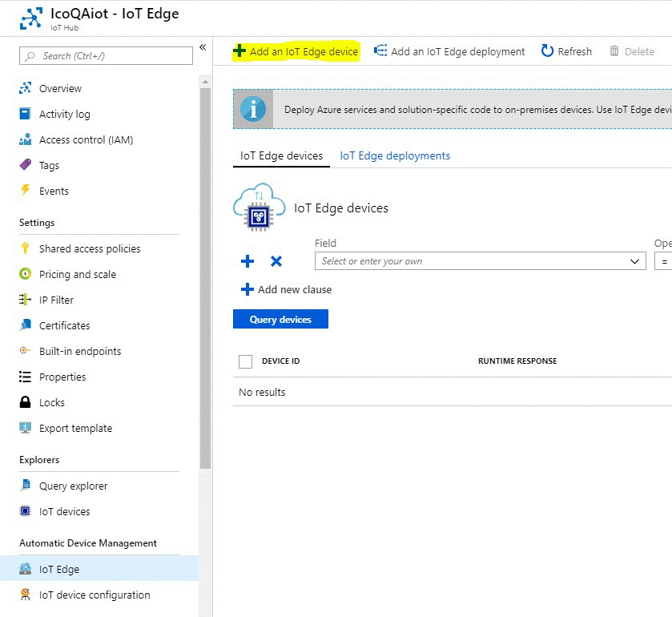Click the Events lightning bolt icon

pos(25,191)
